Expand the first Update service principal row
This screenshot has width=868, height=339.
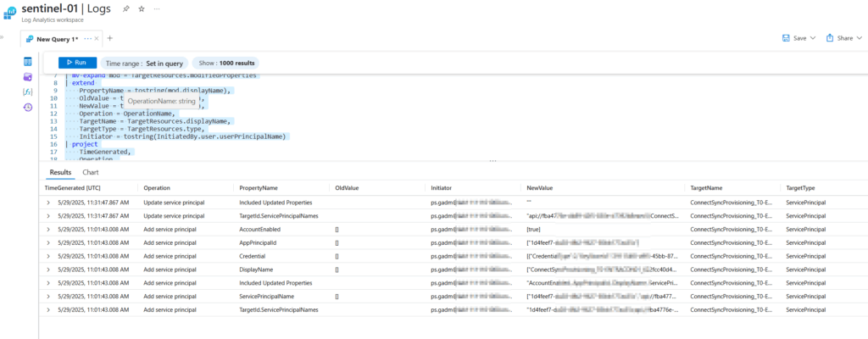pyautogui.click(x=47, y=203)
